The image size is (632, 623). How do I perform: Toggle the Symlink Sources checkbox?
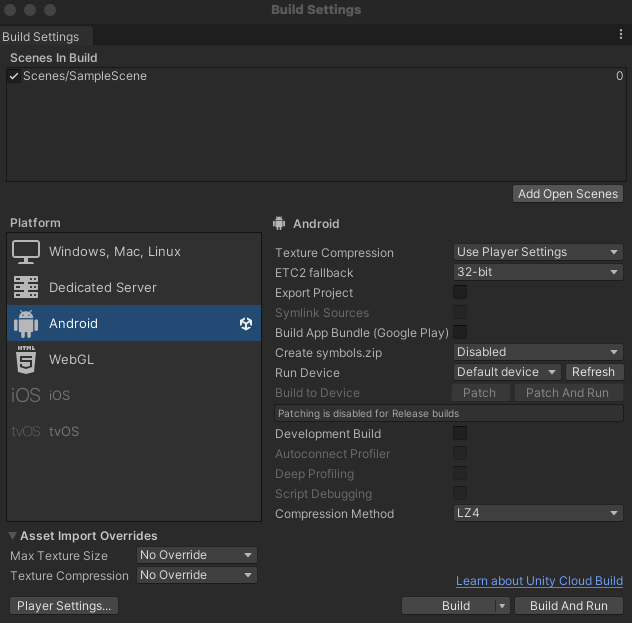click(x=460, y=312)
